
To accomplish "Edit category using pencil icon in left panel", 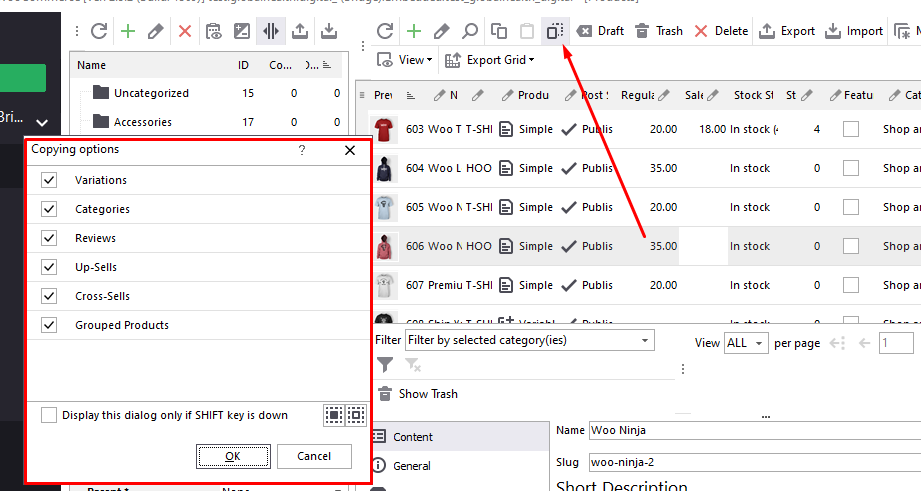I will tap(156, 31).
